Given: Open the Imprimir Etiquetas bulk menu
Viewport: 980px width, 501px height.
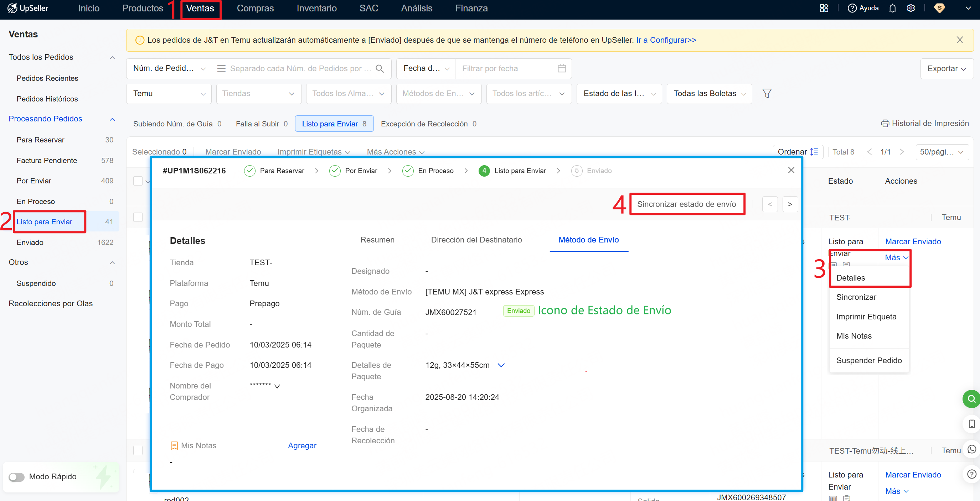Looking at the screenshot, I should pos(314,152).
